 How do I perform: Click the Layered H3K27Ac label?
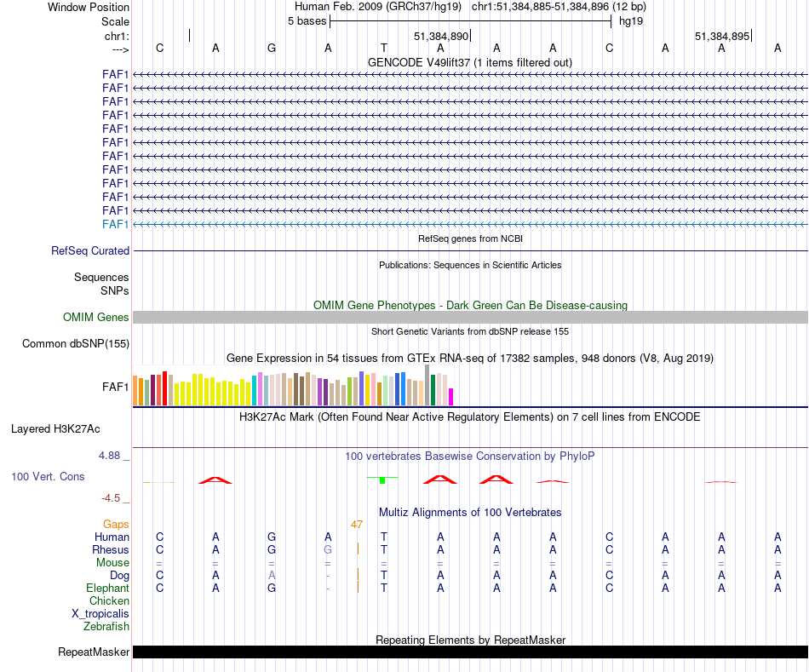(55, 429)
